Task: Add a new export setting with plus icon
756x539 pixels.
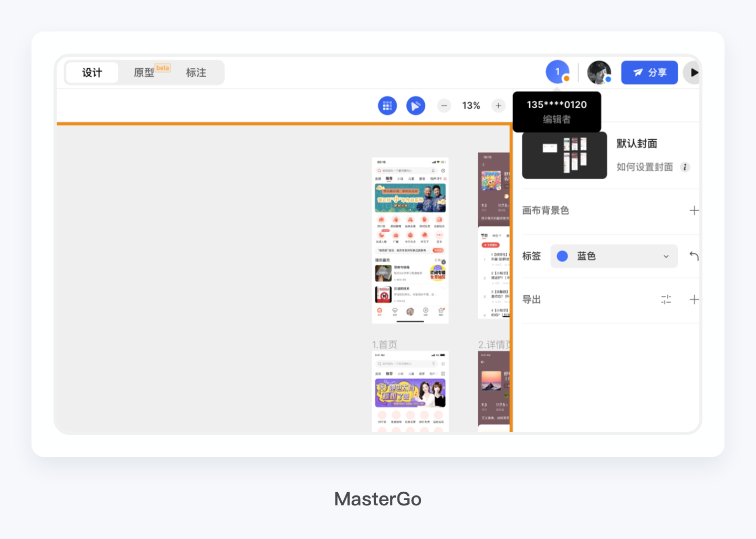Action: pos(694,299)
